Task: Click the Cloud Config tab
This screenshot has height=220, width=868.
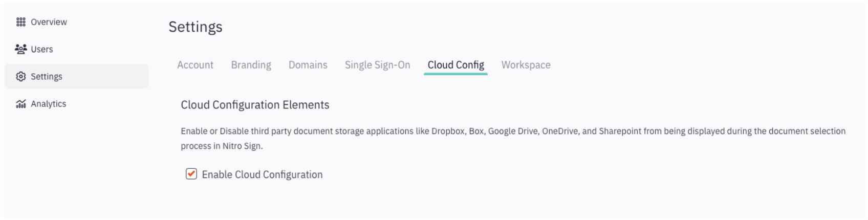Action: click(x=455, y=65)
